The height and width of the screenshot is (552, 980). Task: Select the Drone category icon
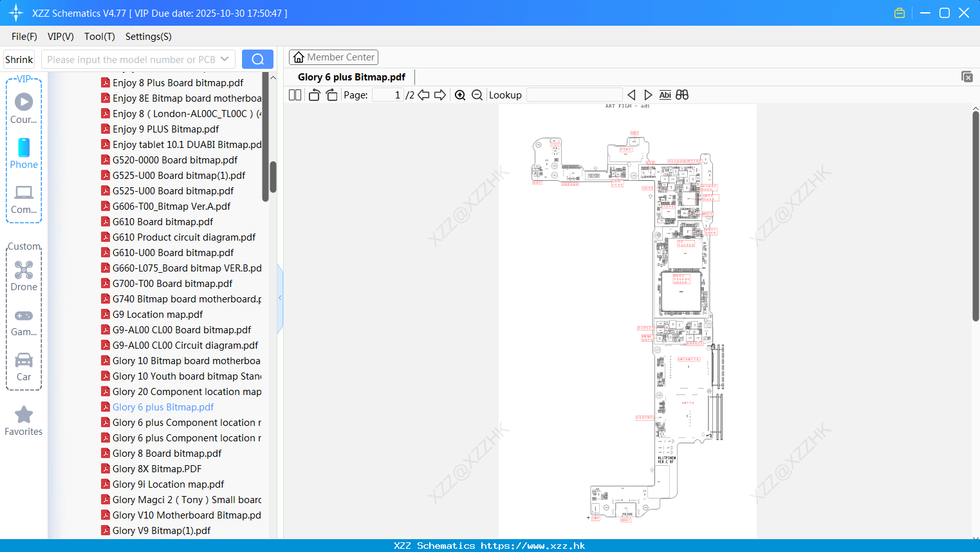coord(24,275)
